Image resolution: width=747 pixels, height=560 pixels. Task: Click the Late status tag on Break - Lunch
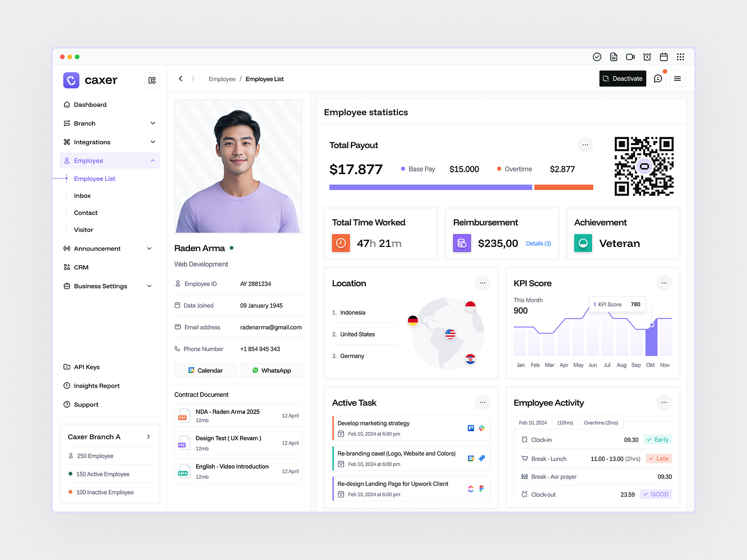tap(659, 458)
